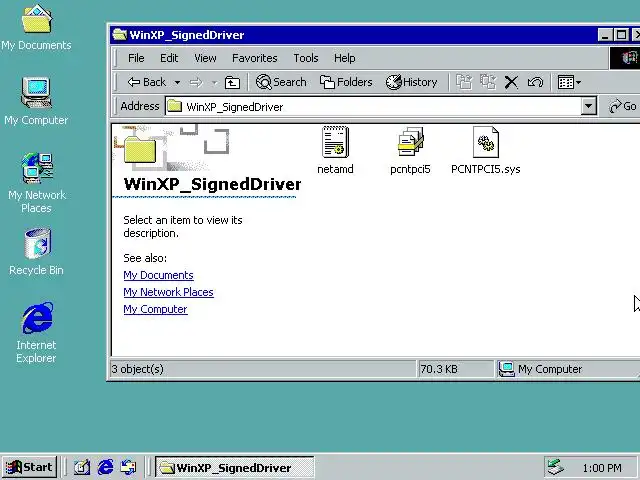Image resolution: width=640 pixels, height=480 pixels.
Task: Click the Undo toolbar icon
Action: (x=535, y=82)
